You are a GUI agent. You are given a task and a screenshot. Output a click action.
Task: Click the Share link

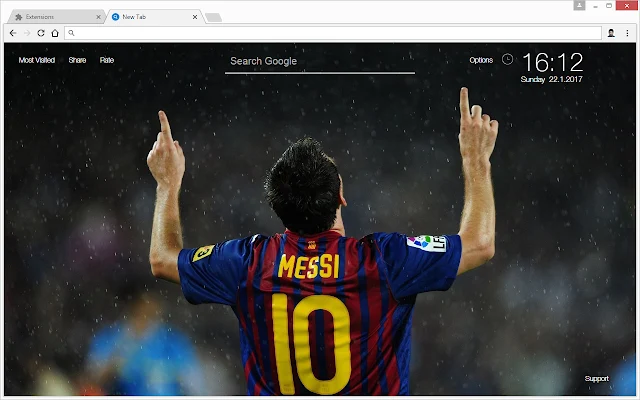tap(77, 60)
